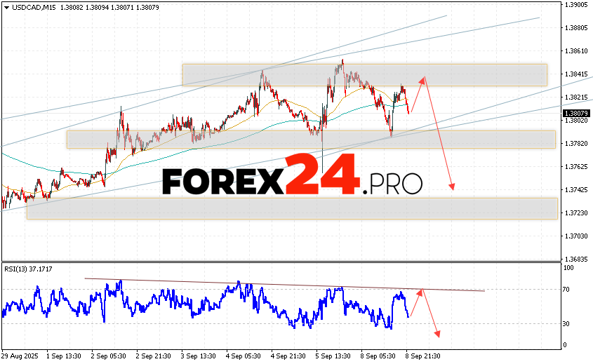Select the 1.37030 price axis label
Viewport: 593px width, 364px height.
576,236
